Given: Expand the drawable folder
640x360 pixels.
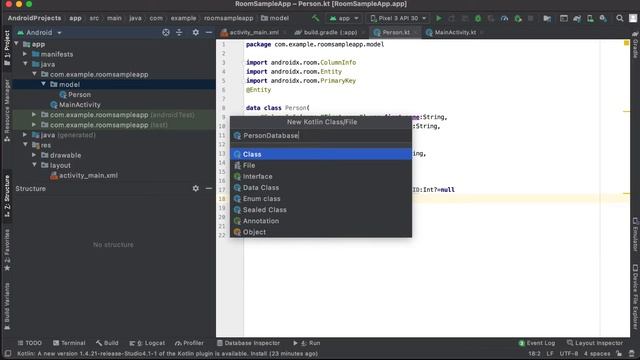Looking at the screenshot, I should pyautogui.click(x=34, y=155).
